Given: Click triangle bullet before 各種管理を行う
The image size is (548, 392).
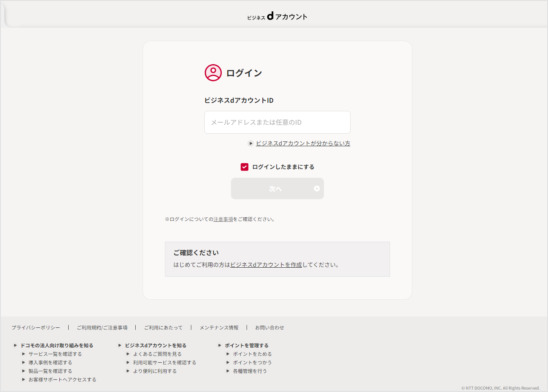Looking at the screenshot, I should 228,371.
